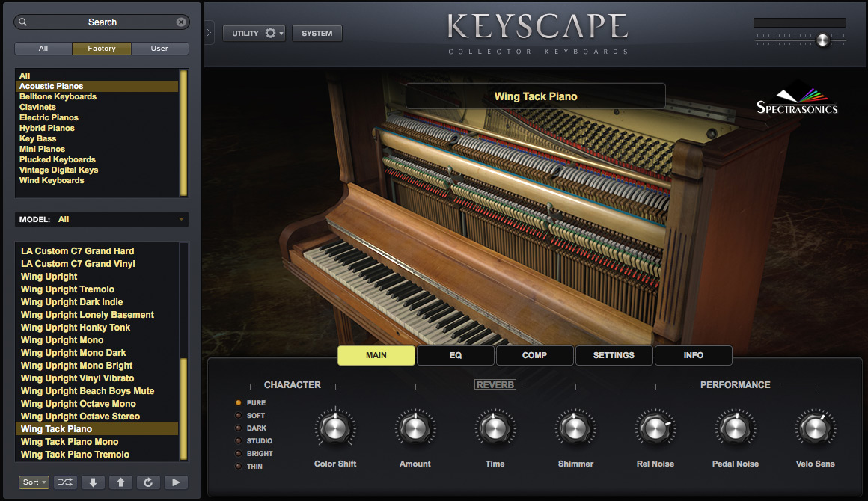Click the category list scrollbar
This screenshot has width=868, height=501.
coord(183,132)
